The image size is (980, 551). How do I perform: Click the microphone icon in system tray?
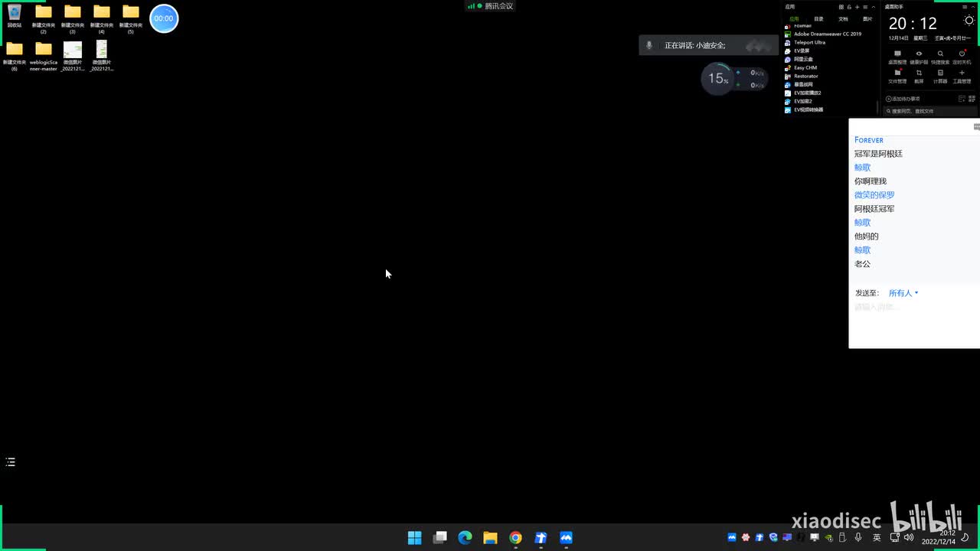pyautogui.click(x=858, y=538)
